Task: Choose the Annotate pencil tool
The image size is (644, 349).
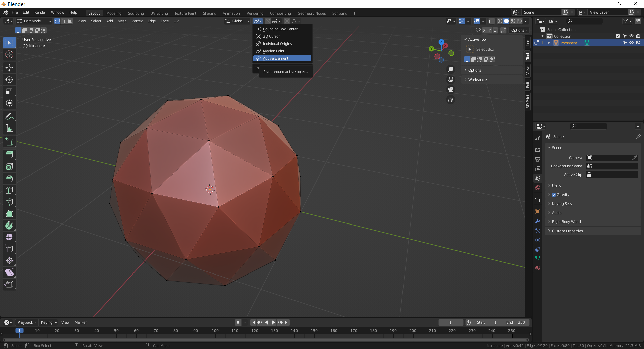Action: 9,117
